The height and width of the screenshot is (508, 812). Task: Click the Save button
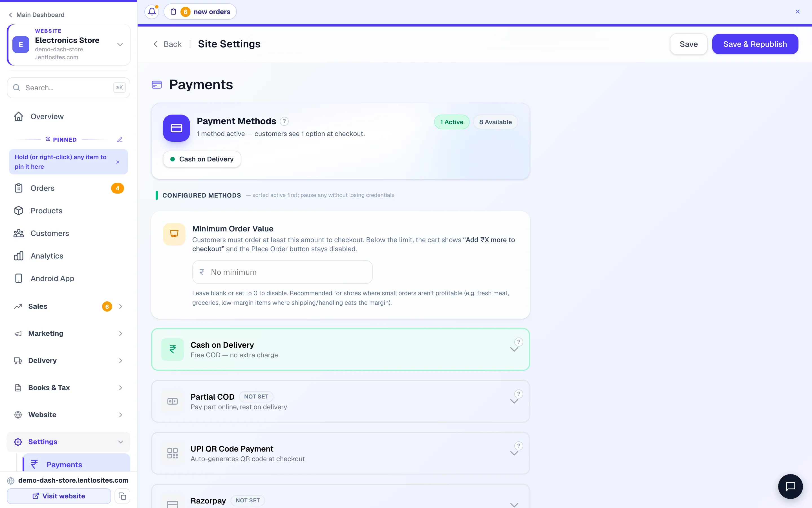pyautogui.click(x=689, y=44)
